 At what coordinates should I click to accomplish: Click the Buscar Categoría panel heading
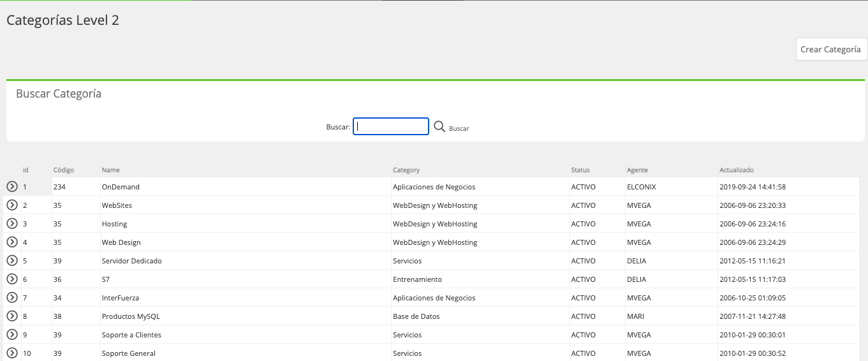[59, 94]
